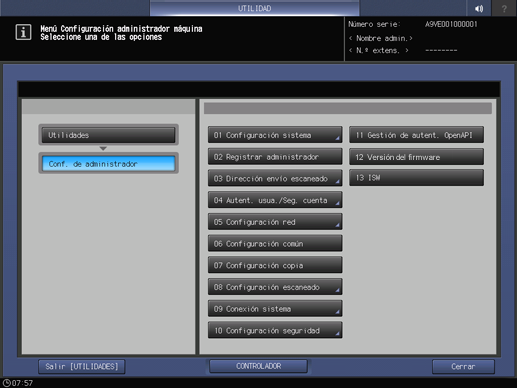
Task: Click the CONTROLADOR button
Action: click(x=258, y=366)
